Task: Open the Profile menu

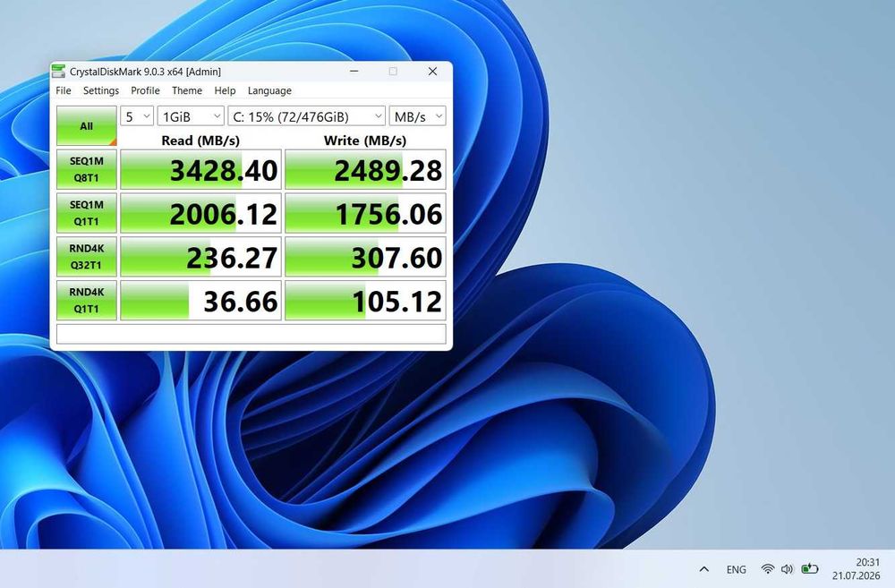Action: tap(145, 90)
